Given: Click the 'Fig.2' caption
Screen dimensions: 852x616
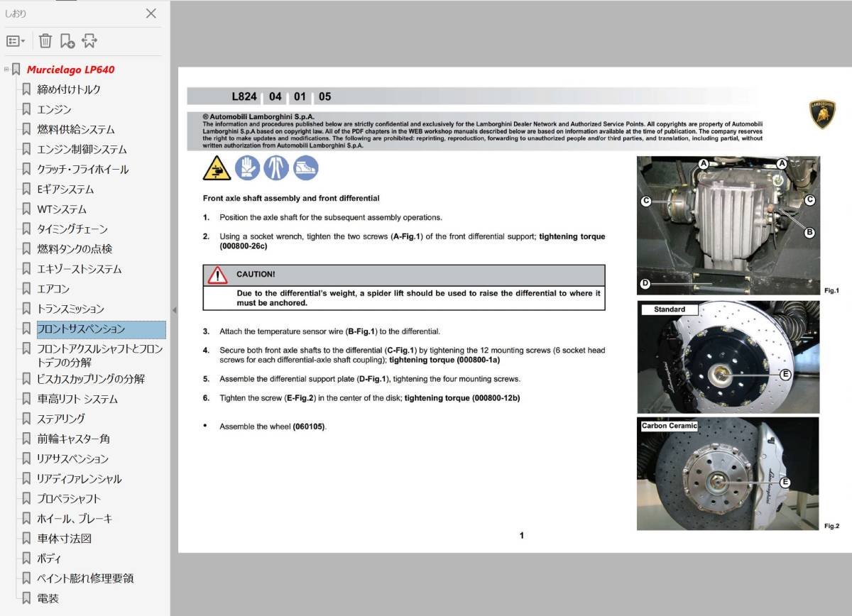Looking at the screenshot, I should (x=831, y=526).
